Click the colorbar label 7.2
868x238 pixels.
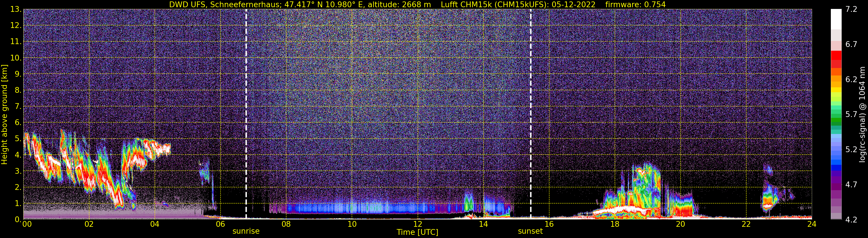852,10
